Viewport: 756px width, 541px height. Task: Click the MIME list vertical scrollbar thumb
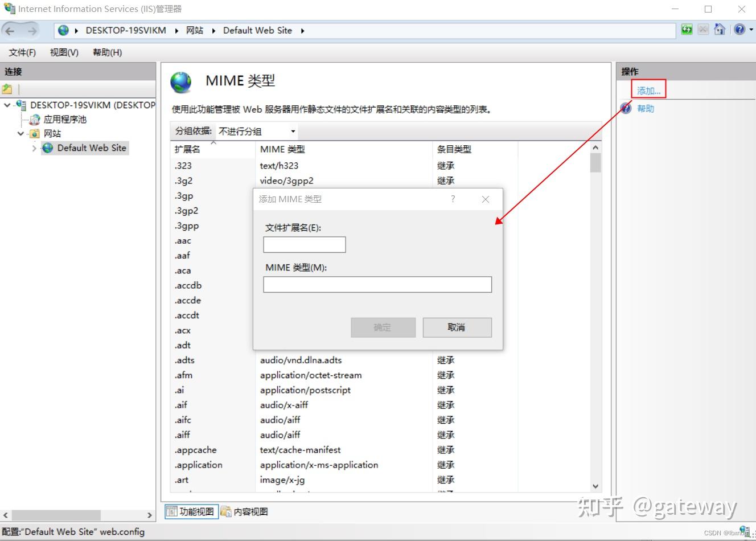[x=595, y=162]
